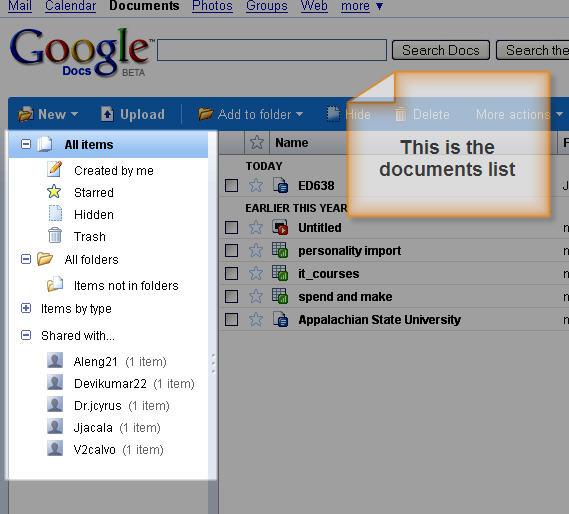Select Documents in top navigation
The width and height of the screenshot is (569, 514).
pyautogui.click(x=144, y=6)
